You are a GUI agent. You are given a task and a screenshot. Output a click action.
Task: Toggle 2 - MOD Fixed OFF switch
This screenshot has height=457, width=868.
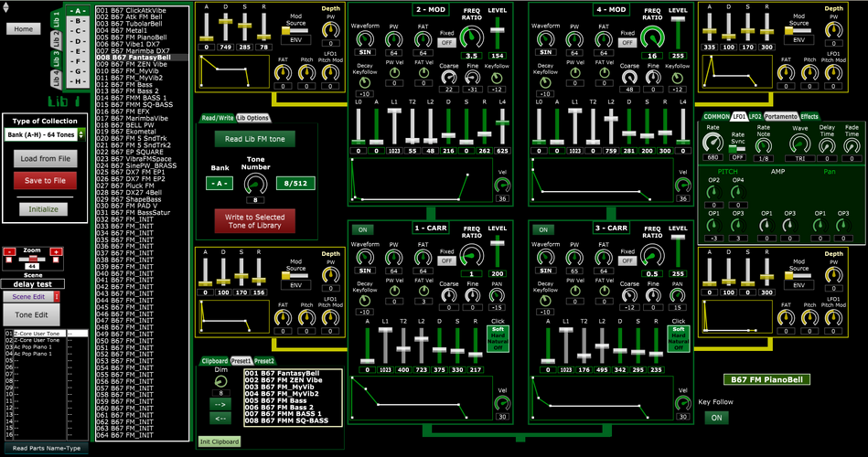click(446, 43)
